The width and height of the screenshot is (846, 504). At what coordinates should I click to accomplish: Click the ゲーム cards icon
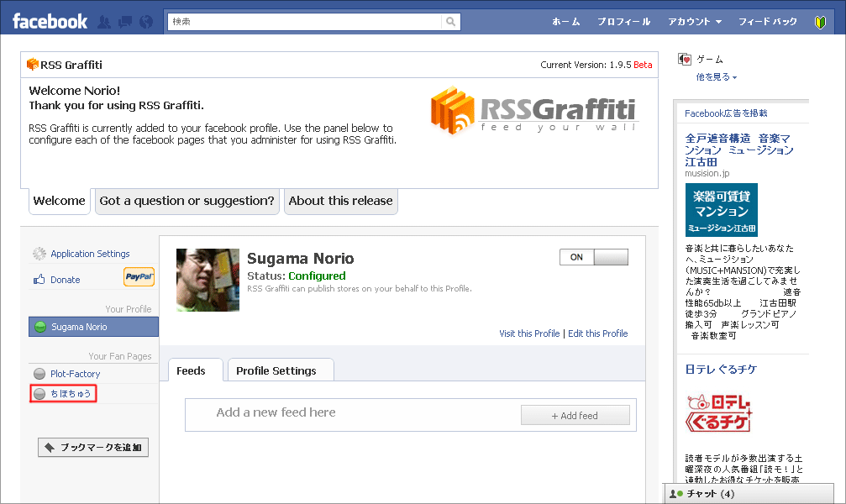pos(685,60)
